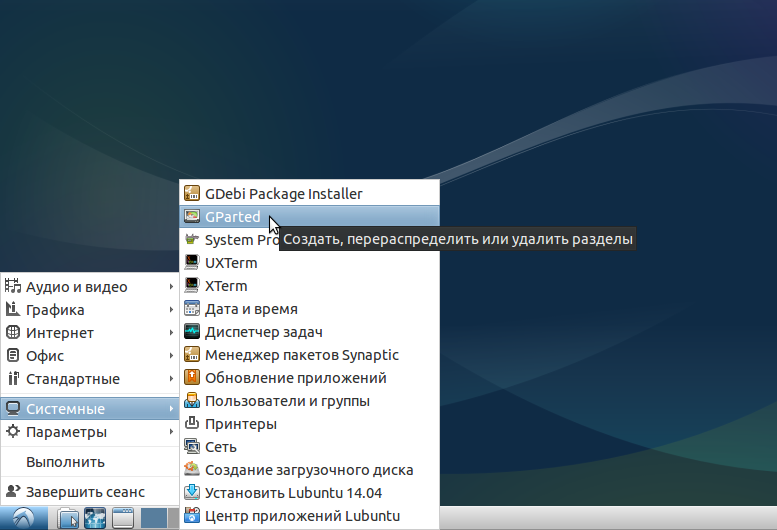
Task: Launch UXTerm entry text
Action: (x=231, y=263)
